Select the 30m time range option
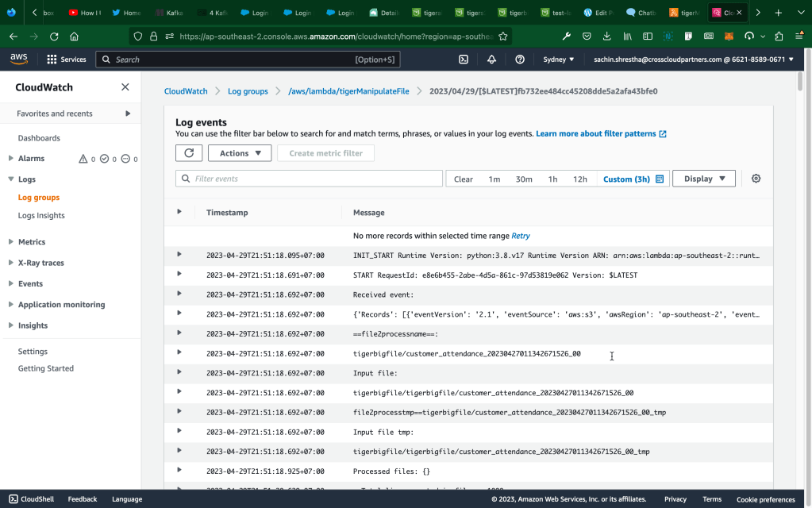 tap(524, 179)
